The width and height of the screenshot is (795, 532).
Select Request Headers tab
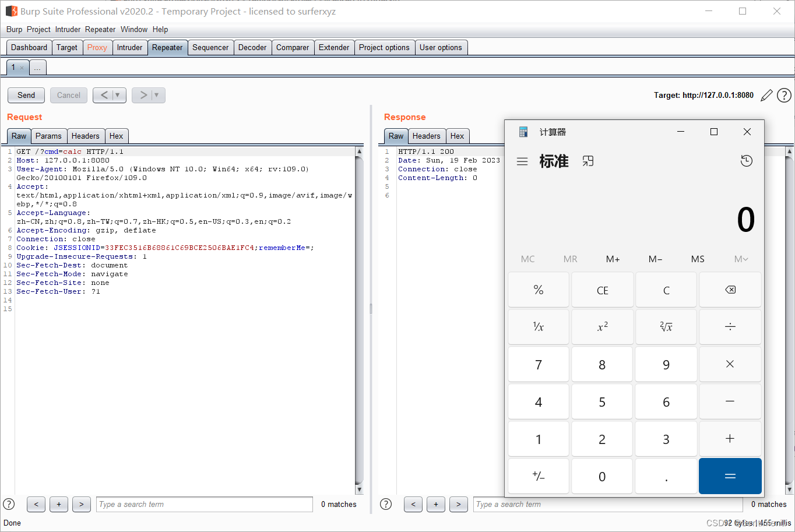tap(86, 136)
